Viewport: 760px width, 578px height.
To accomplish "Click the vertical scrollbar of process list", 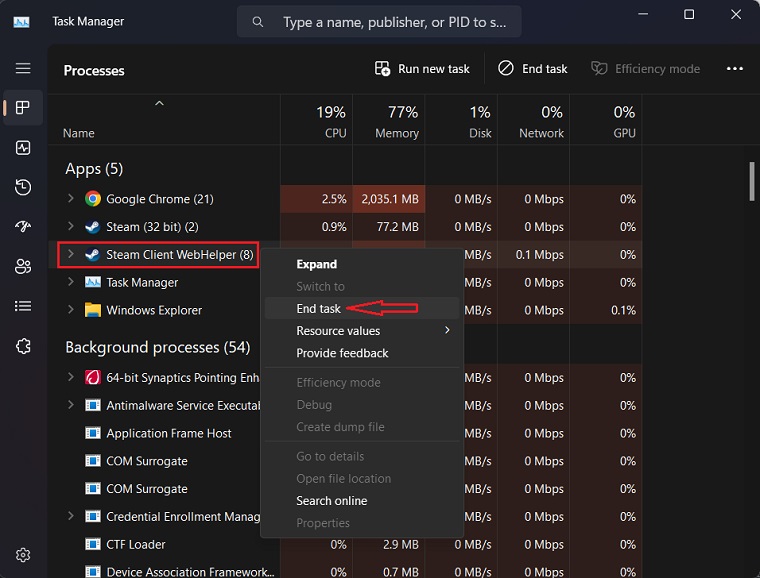I will pyautogui.click(x=752, y=182).
